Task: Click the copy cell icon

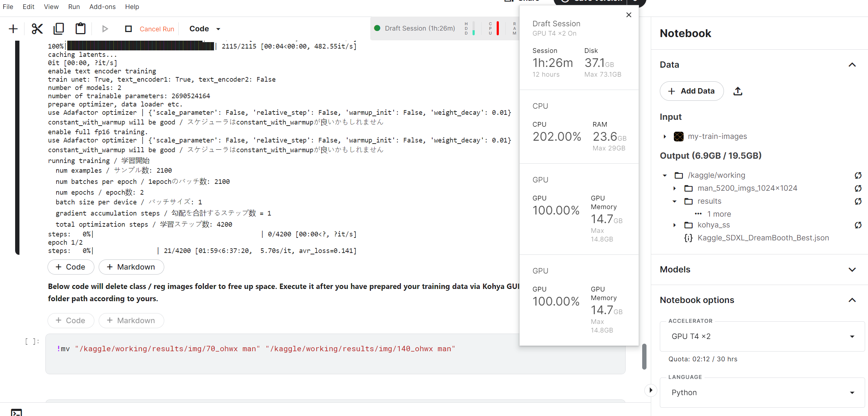Action: 59,29
